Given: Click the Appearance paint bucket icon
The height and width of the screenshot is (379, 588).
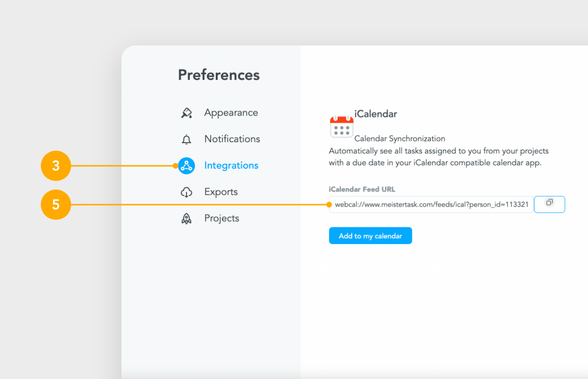Looking at the screenshot, I should coord(186,113).
